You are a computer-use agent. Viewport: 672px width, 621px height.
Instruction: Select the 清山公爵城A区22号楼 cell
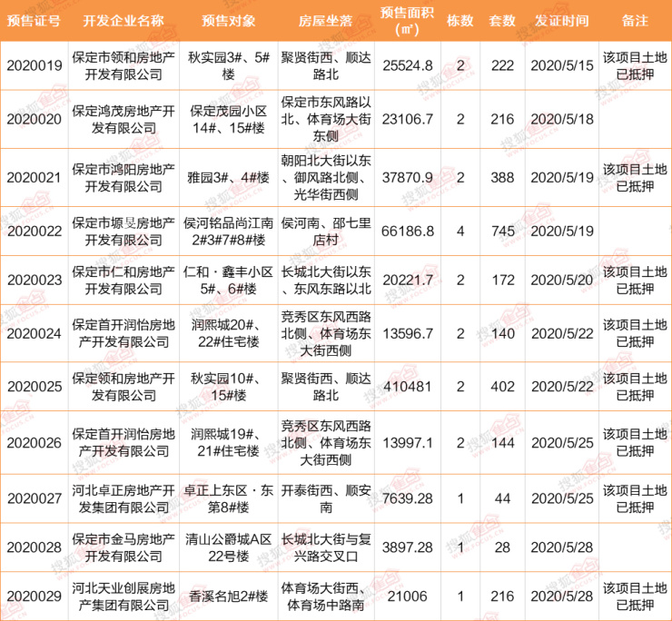point(228,547)
